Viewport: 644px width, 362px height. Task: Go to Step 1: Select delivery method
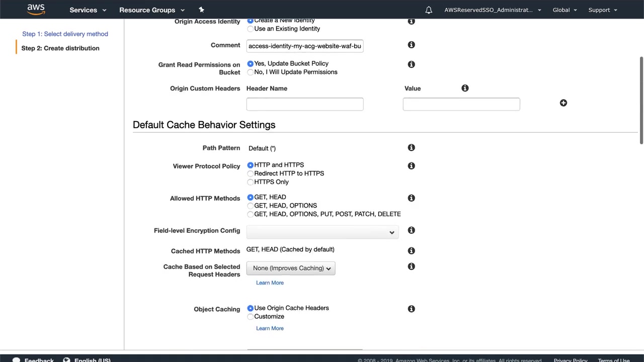[x=65, y=34]
